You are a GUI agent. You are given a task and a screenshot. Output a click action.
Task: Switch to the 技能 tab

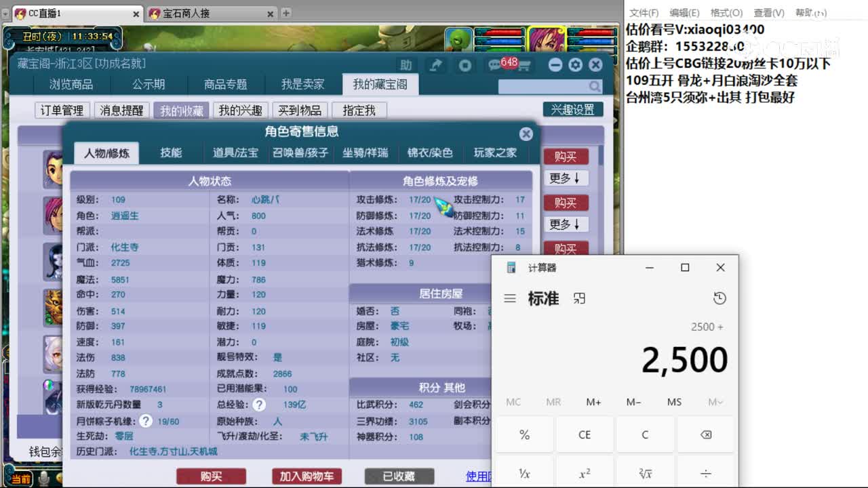pos(173,153)
